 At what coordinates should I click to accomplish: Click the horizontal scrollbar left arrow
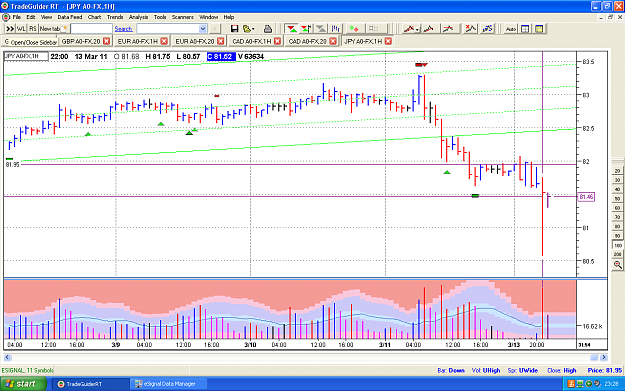tap(7, 357)
